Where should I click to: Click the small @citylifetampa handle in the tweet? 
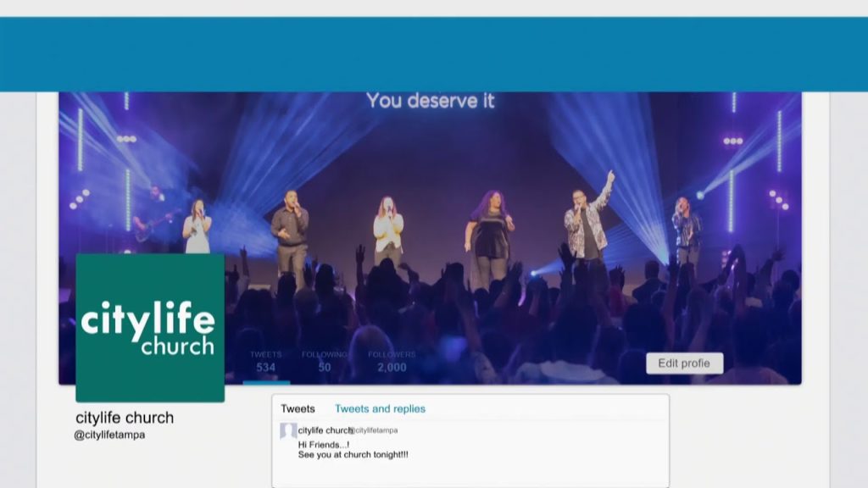click(x=376, y=430)
